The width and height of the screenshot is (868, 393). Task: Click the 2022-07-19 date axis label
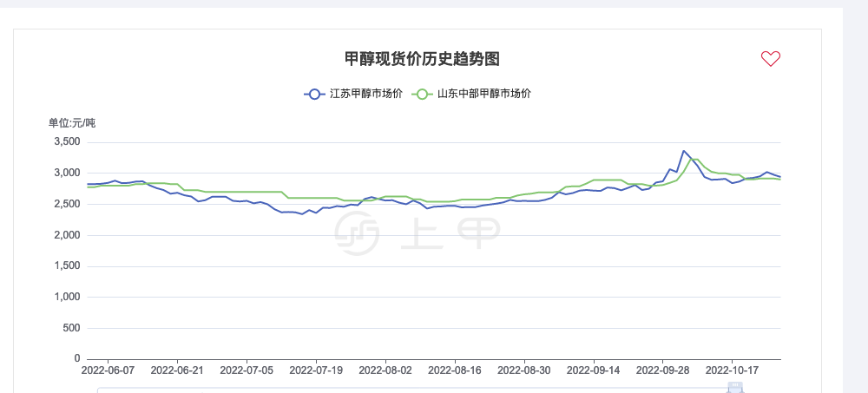[x=316, y=370]
